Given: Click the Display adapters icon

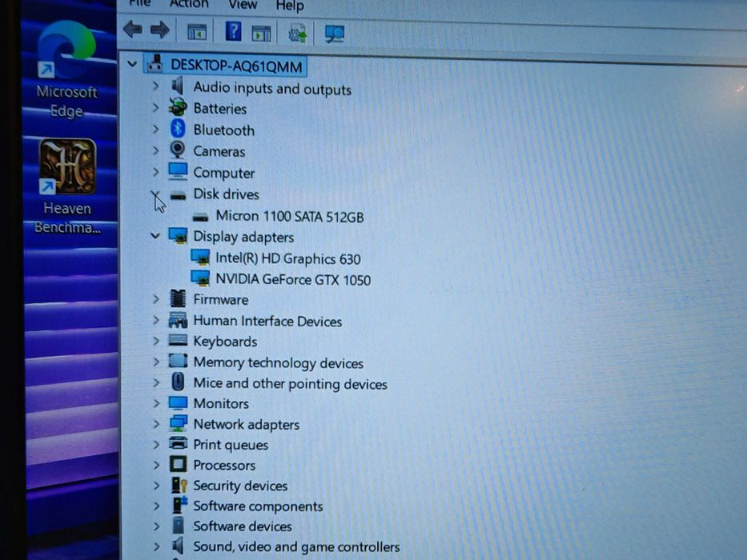Looking at the screenshot, I should [x=178, y=236].
